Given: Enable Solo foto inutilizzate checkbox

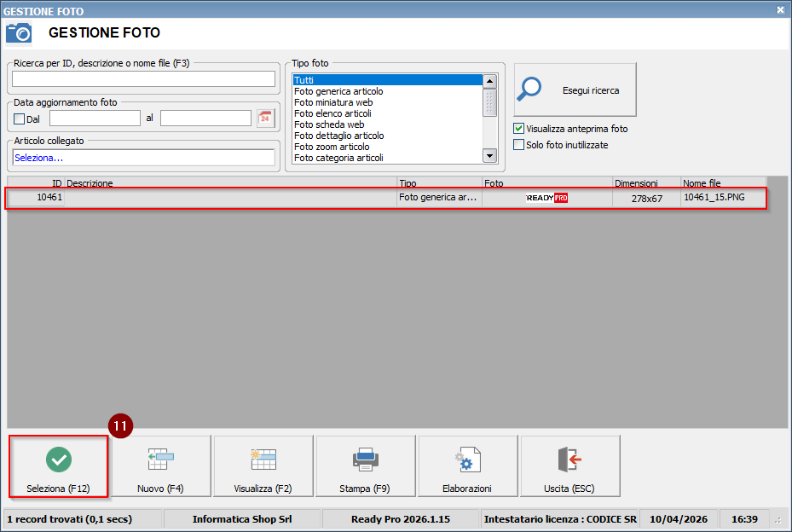Looking at the screenshot, I should click(x=518, y=145).
